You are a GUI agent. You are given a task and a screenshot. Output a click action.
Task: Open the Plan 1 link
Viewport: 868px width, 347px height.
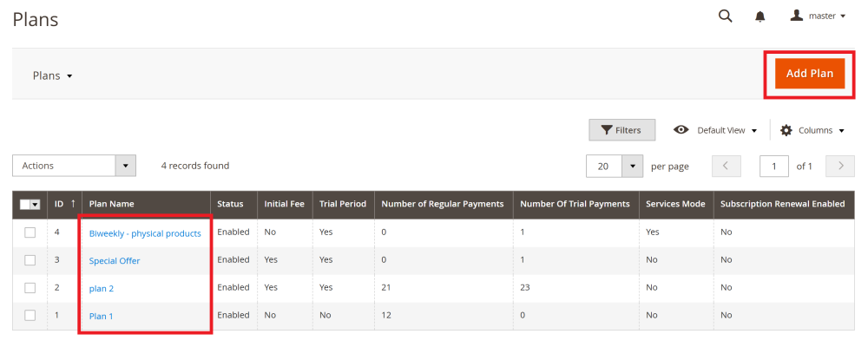101,316
